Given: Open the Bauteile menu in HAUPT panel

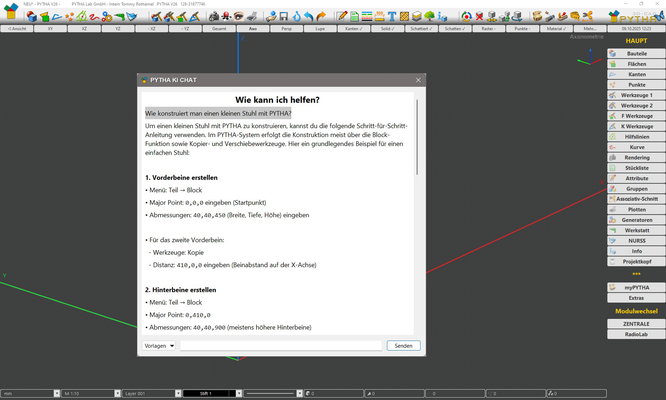Looking at the screenshot, I should (636, 54).
